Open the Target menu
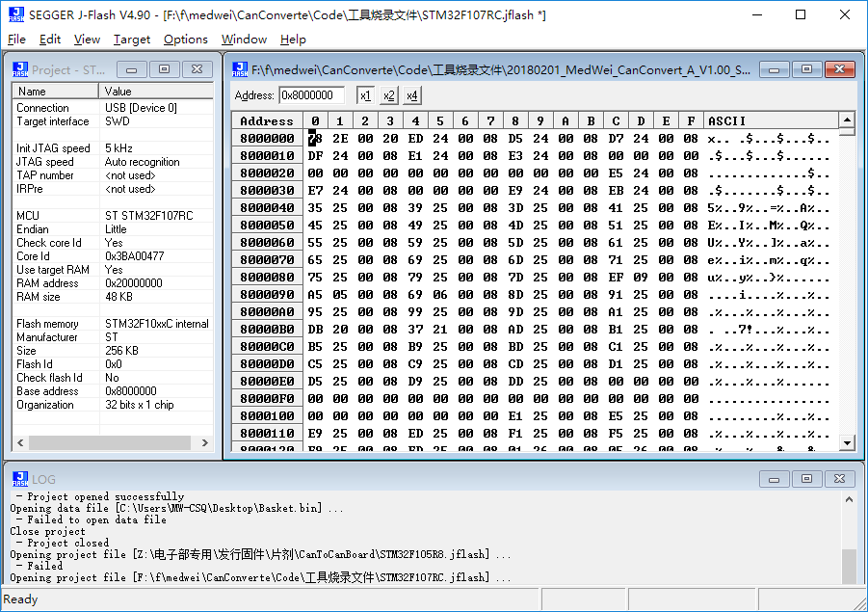 point(132,40)
